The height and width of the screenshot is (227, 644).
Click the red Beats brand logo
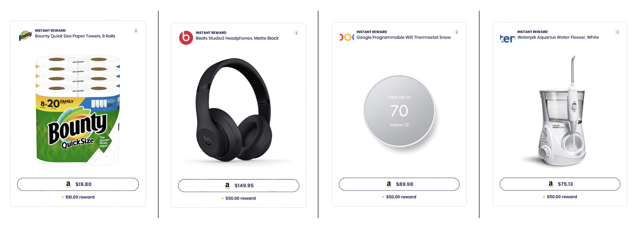186,38
